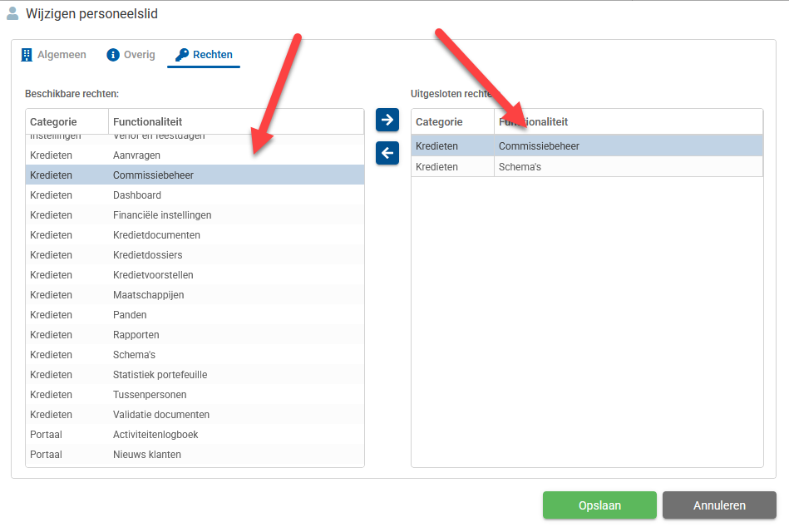Image resolution: width=789 pixels, height=532 pixels.
Task: Save changes with the Opslaan button
Action: click(599, 505)
